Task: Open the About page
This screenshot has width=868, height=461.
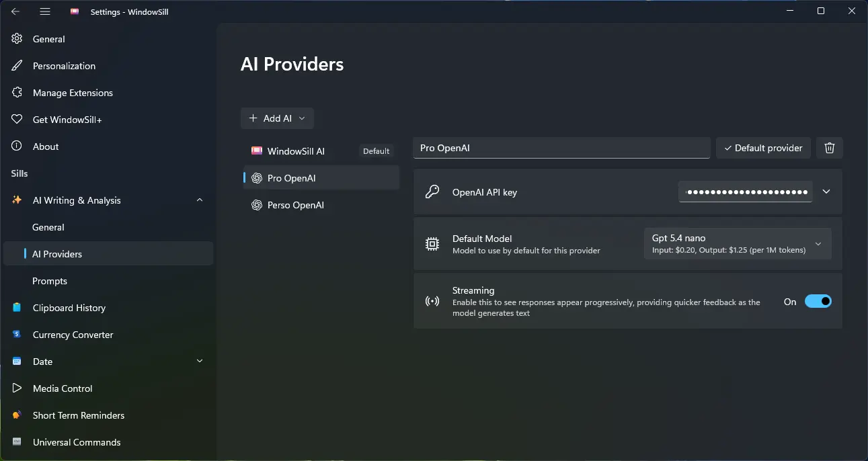Action: pyautogui.click(x=108, y=146)
